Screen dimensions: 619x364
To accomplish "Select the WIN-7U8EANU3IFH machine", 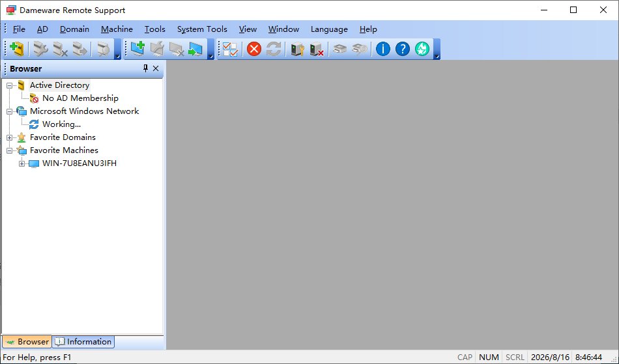I will 79,163.
